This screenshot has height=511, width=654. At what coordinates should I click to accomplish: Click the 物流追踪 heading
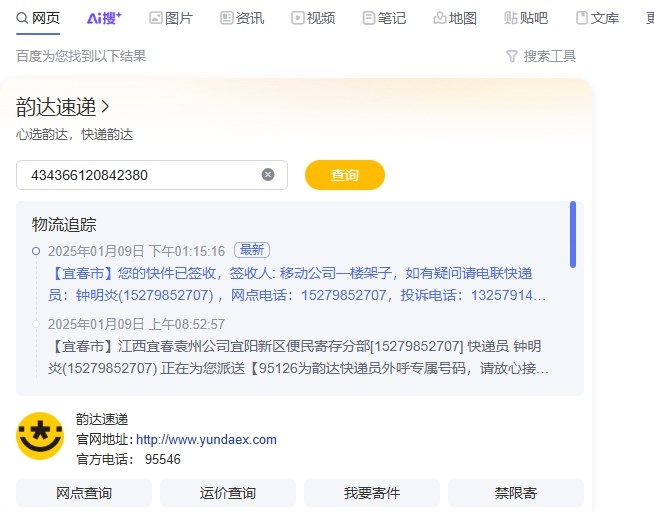[x=64, y=224]
